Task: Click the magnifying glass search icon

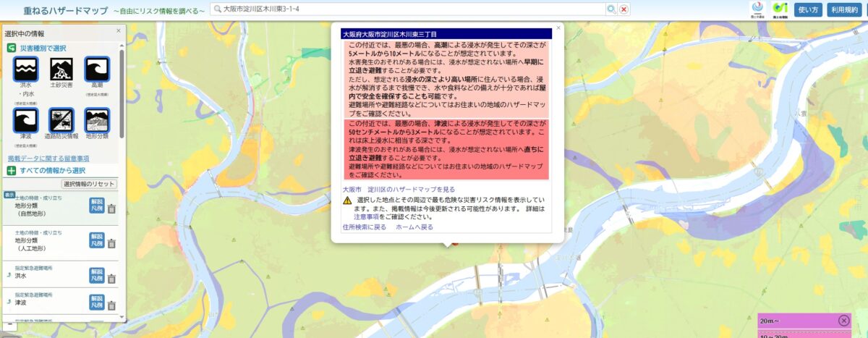Action: click(x=611, y=9)
